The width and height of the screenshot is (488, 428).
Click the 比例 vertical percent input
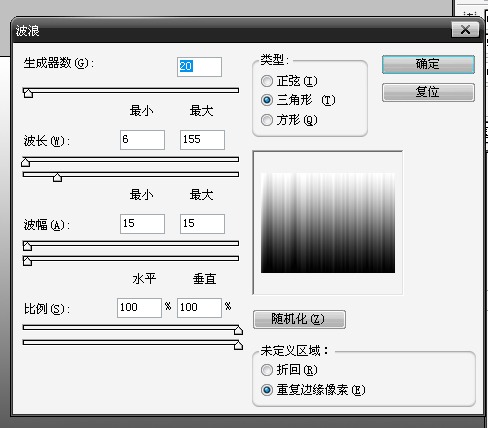(199, 308)
